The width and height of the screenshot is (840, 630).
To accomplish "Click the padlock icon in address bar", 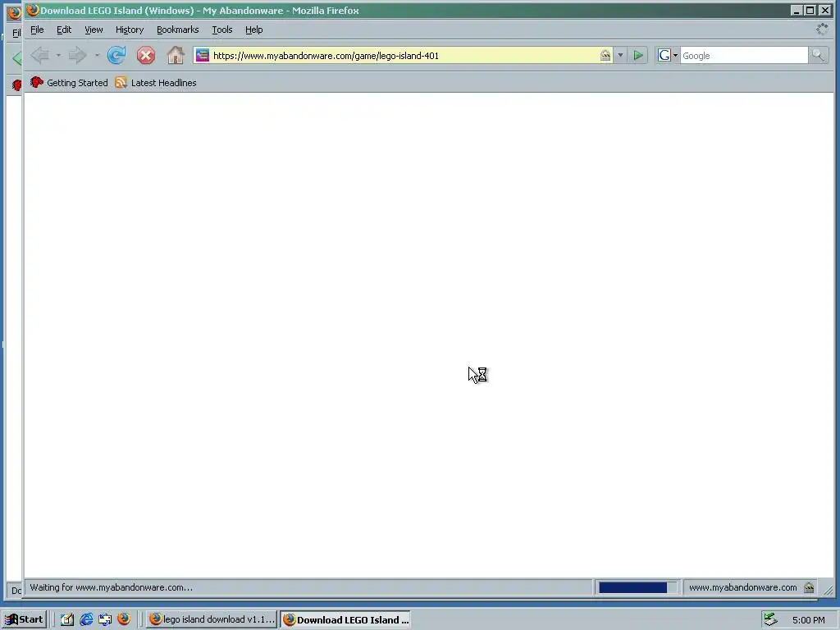I will point(605,55).
